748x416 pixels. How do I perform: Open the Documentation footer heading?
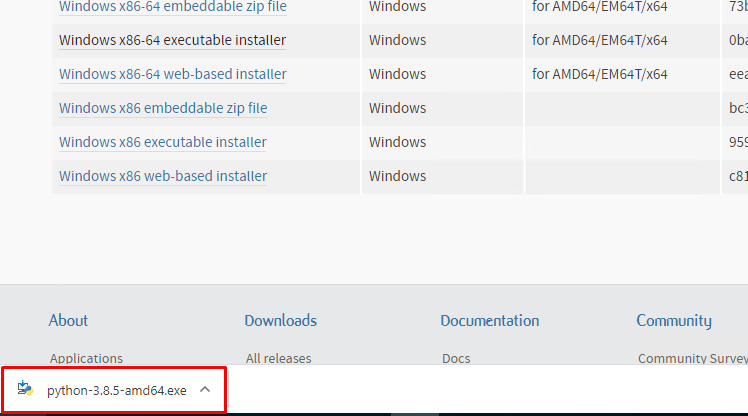tap(489, 320)
